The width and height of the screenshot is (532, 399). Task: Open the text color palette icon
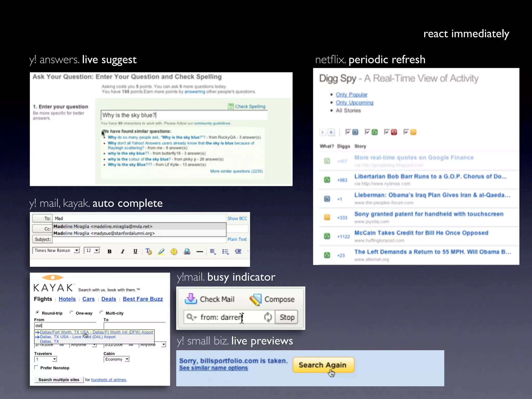pos(148,251)
